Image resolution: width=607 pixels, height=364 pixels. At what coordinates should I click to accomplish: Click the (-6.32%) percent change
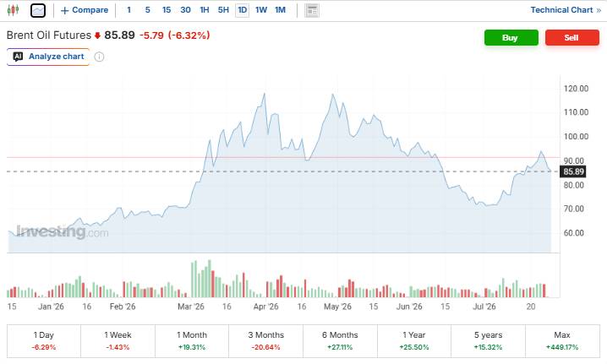(189, 35)
